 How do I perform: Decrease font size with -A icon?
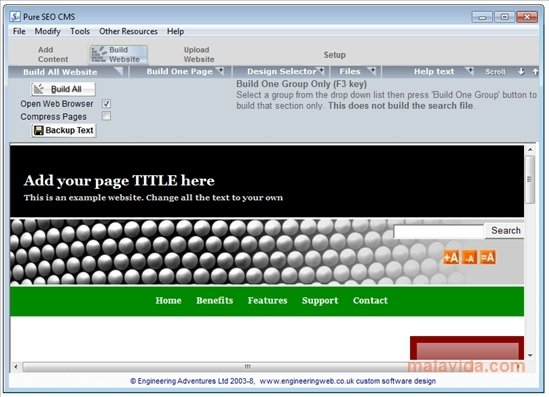(x=469, y=257)
